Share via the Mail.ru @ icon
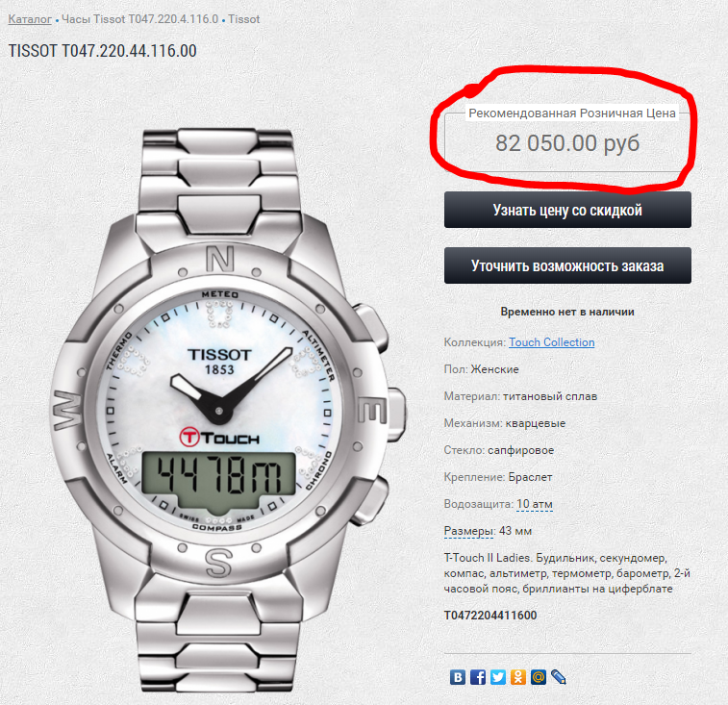The width and height of the screenshot is (728, 705). pyautogui.click(x=539, y=677)
